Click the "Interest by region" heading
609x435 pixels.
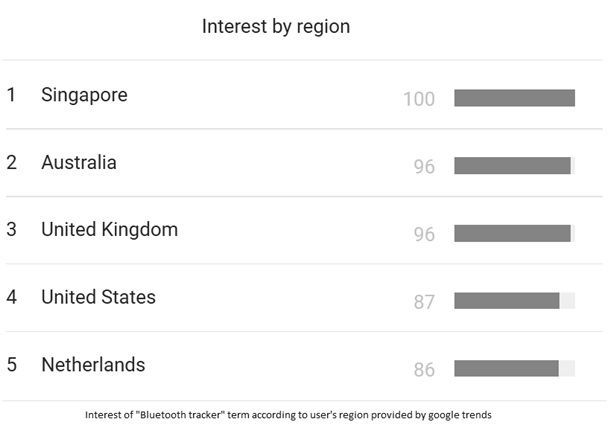point(276,26)
